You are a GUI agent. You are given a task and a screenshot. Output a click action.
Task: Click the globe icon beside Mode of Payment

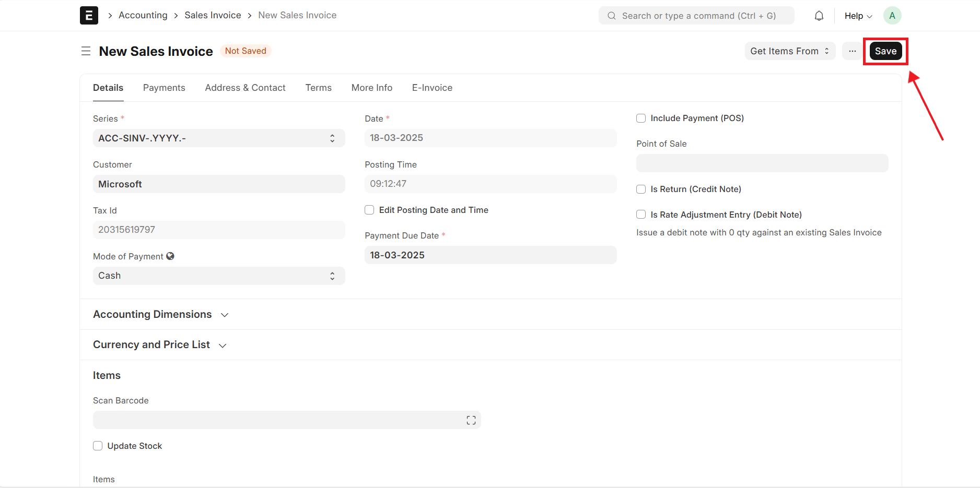tap(170, 256)
